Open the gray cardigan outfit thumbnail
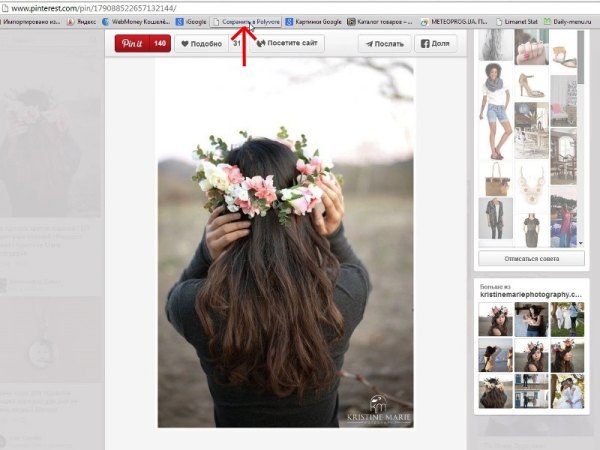 pos(496,218)
